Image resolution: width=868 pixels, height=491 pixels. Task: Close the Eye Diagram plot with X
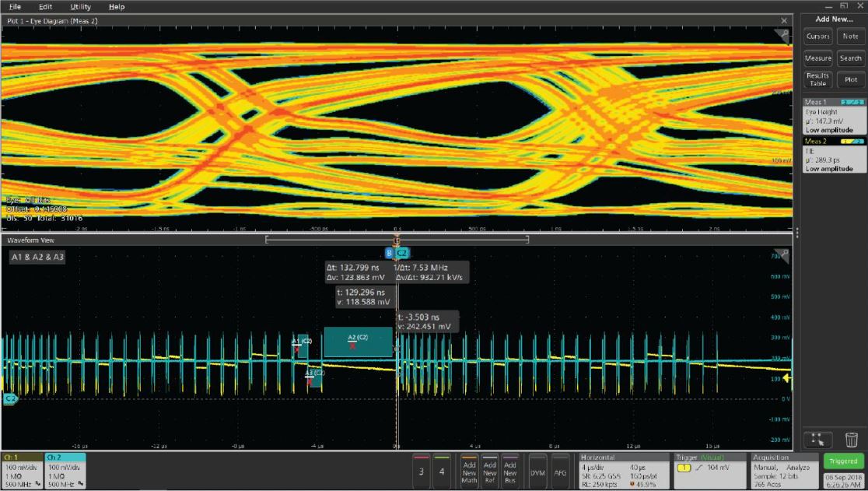(784, 20)
